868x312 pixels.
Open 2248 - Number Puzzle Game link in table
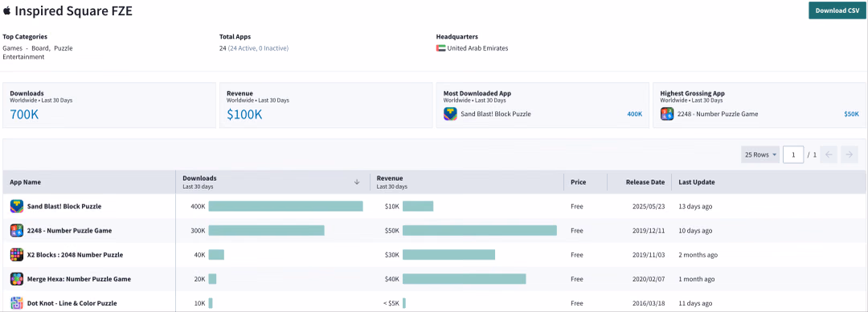[69, 231]
